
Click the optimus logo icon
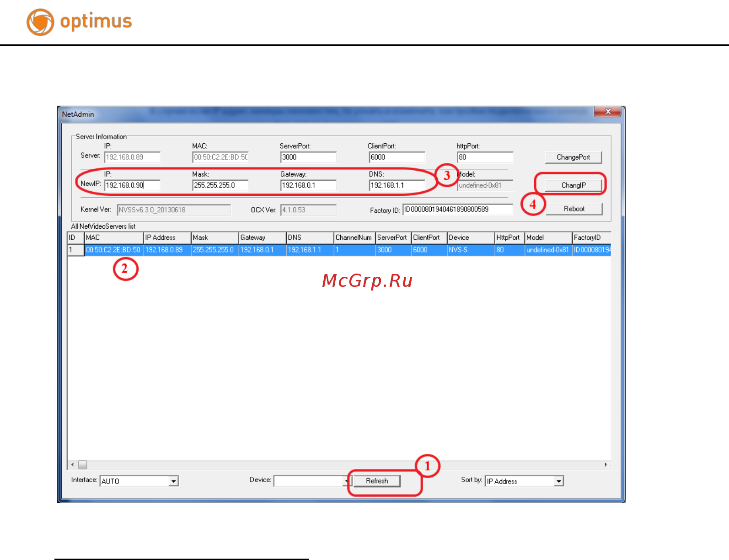(40, 22)
